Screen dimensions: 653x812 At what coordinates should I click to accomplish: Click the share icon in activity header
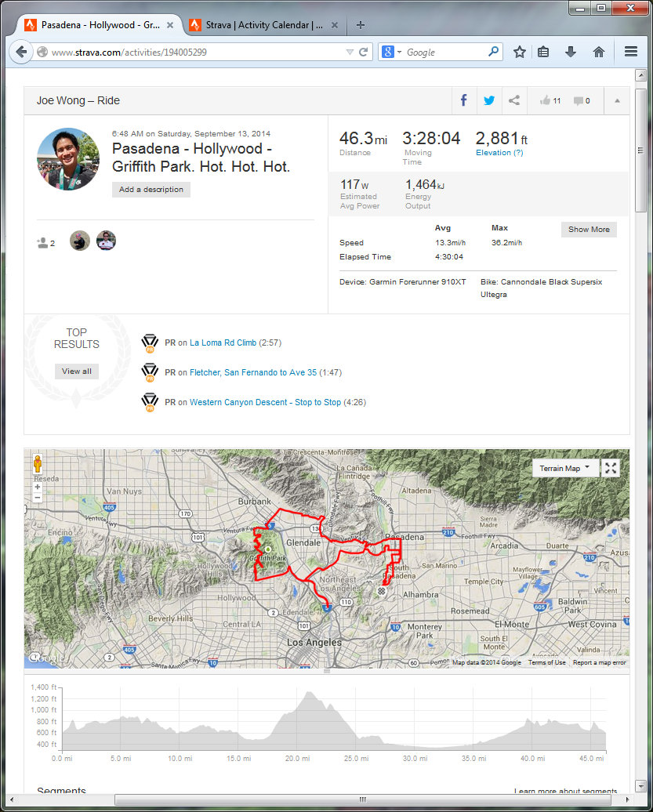click(x=514, y=100)
